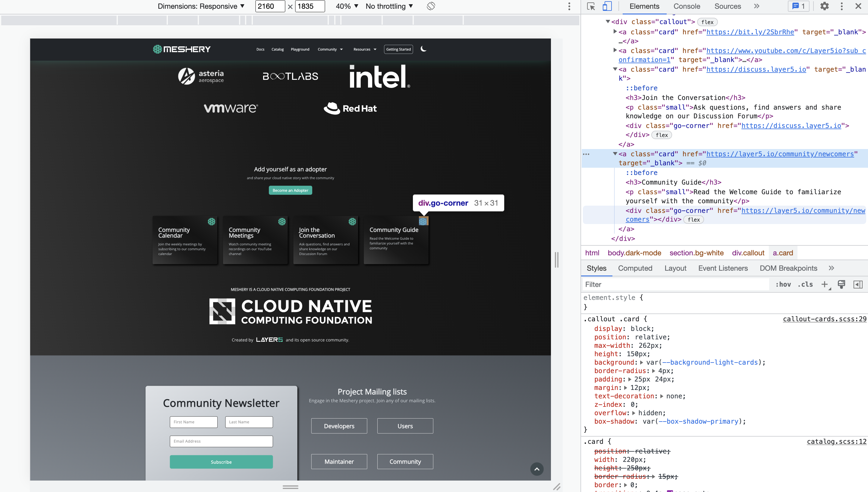
Task: Click the rotate viewport orientation icon
Action: (430, 6)
